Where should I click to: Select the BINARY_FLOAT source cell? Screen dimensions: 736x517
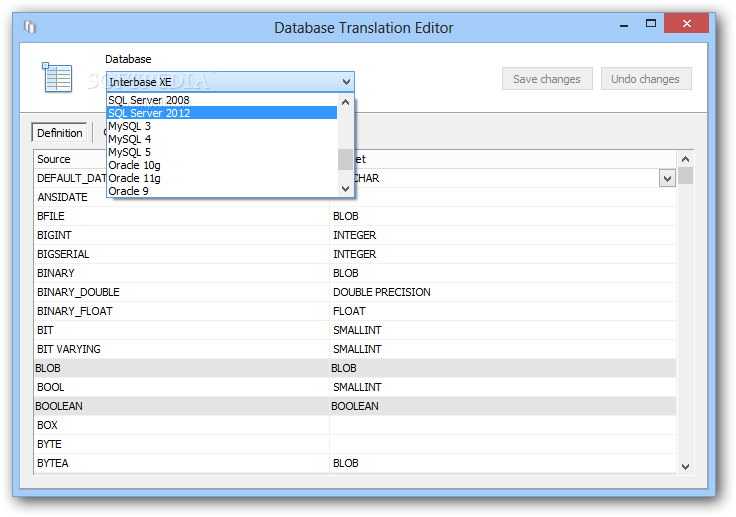pyautogui.click(x=181, y=311)
